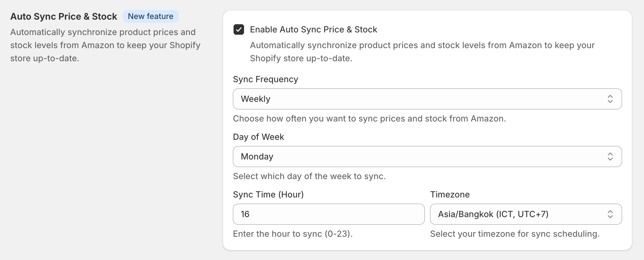
Task: Click the 'New feature' badge
Action: [x=151, y=16]
